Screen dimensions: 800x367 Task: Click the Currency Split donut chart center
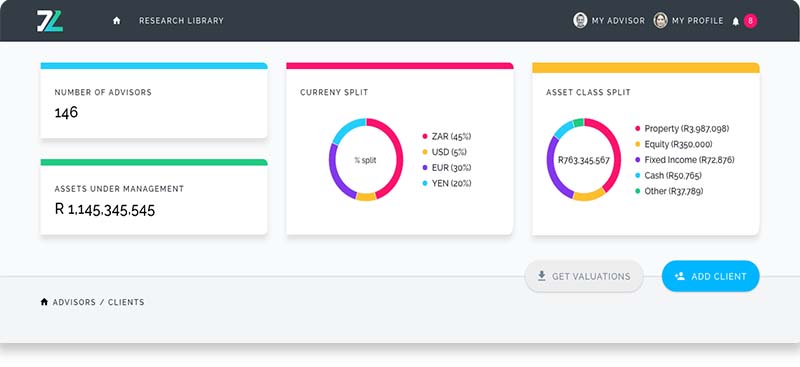(x=366, y=160)
